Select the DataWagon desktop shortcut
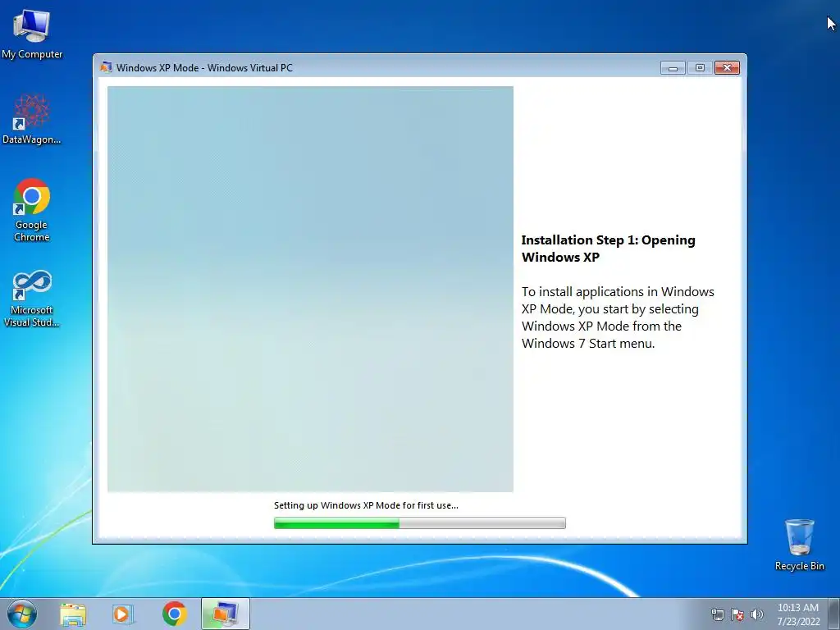This screenshot has height=630, width=840. 32,119
